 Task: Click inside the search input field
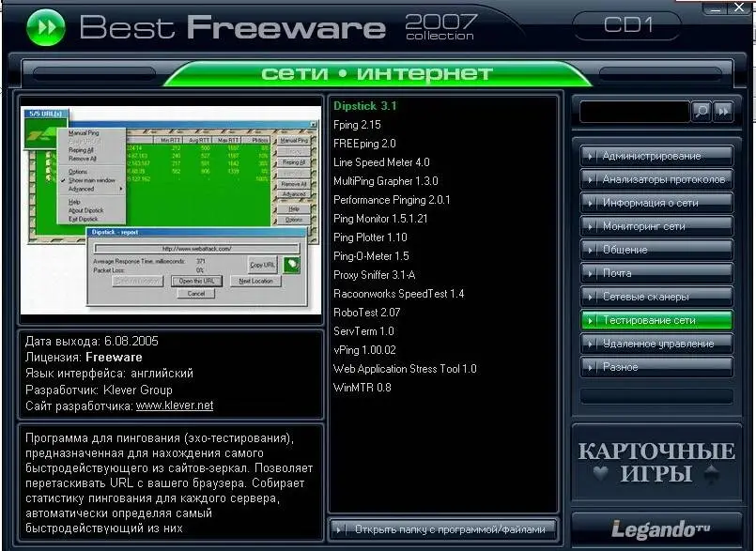coord(635,113)
